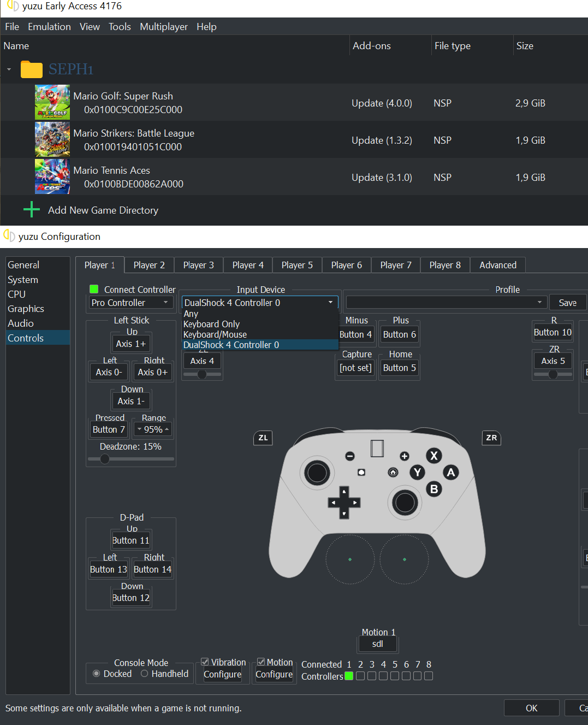Open the Tools menu

tap(120, 27)
